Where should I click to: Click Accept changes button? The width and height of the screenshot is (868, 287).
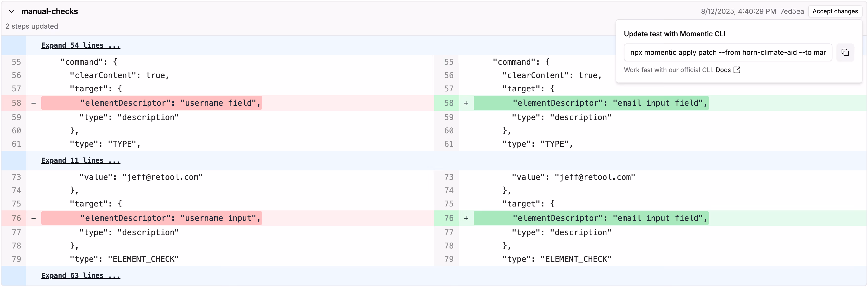[x=835, y=11]
